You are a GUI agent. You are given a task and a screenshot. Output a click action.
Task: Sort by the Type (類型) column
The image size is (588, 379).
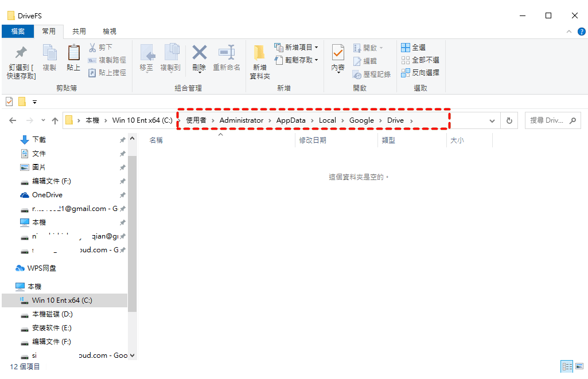pyautogui.click(x=388, y=140)
